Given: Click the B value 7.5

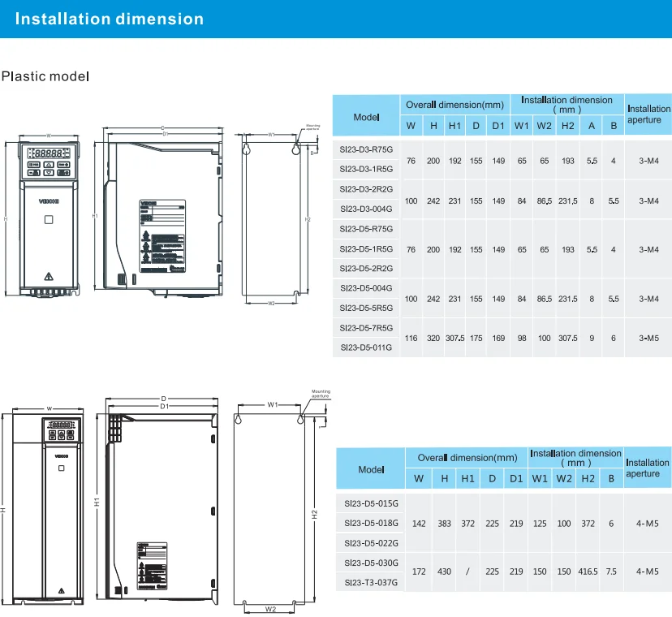Looking at the screenshot, I should (x=611, y=572).
